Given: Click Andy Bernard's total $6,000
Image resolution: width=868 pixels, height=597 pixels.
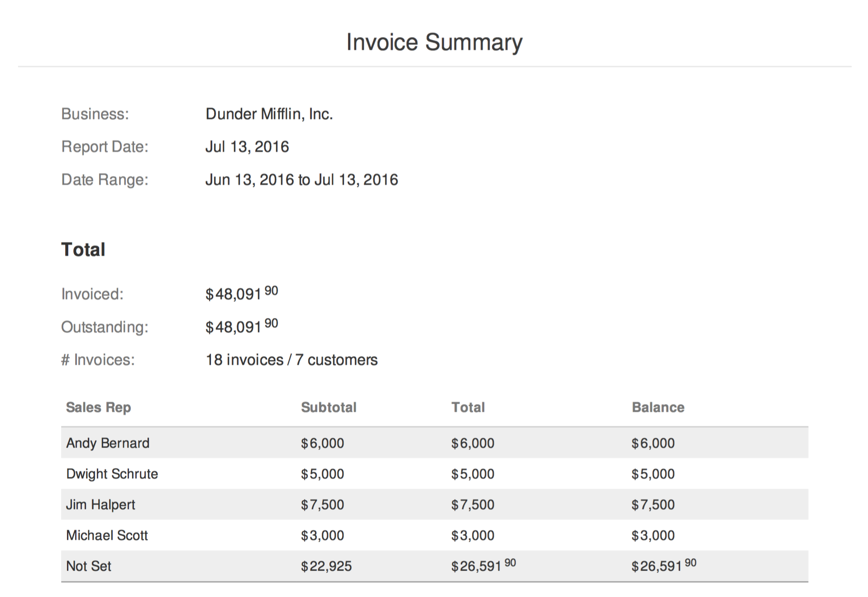Looking at the screenshot, I should [x=473, y=443].
